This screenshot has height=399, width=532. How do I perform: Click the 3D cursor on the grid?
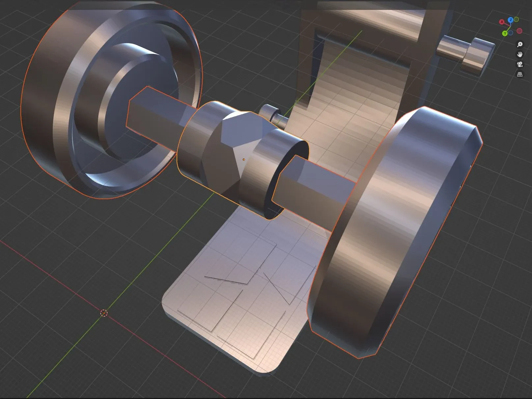click(x=104, y=313)
